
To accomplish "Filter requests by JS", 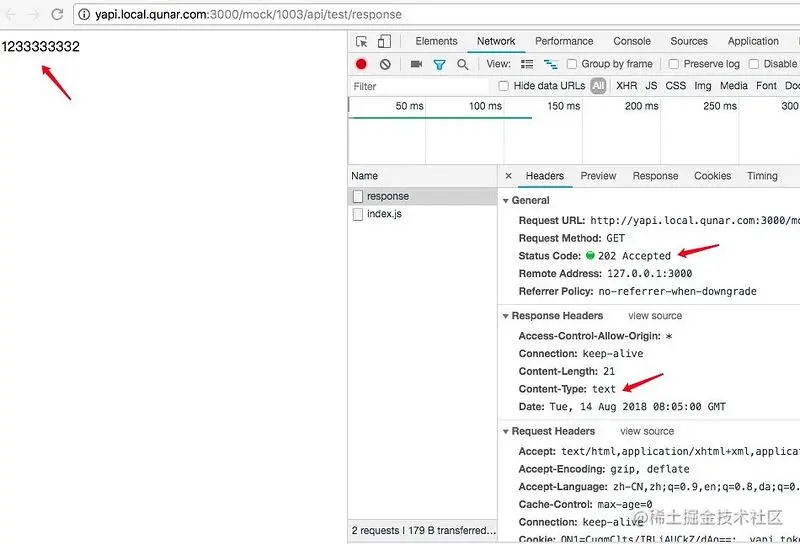I will pyautogui.click(x=651, y=86).
